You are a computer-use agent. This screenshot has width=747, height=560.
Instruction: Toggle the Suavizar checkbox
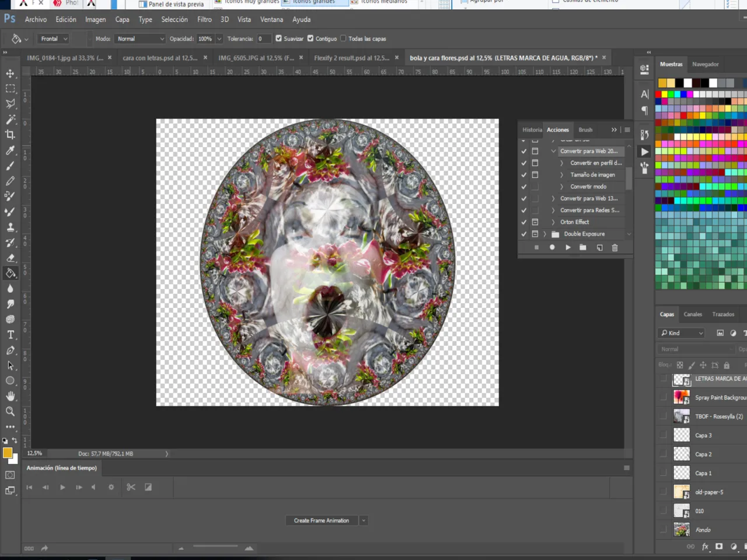(x=278, y=38)
